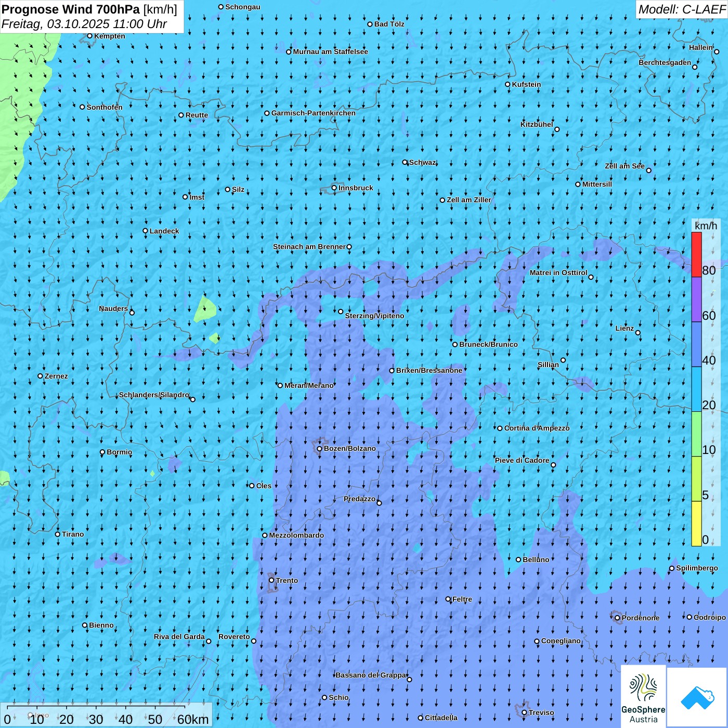The height and width of the screenshot is (728, 728).
Task: Select the red legend segment above 80
Action: click(696, 255)
